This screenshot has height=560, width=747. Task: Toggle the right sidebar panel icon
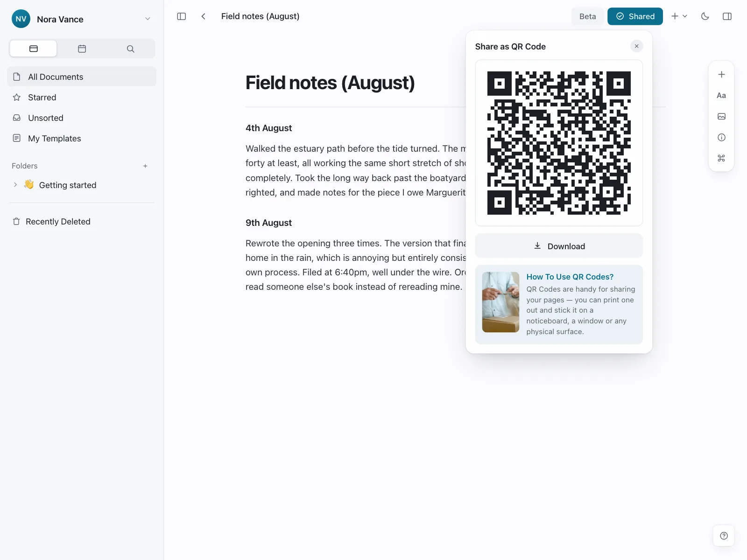click(x=727, y=16)
